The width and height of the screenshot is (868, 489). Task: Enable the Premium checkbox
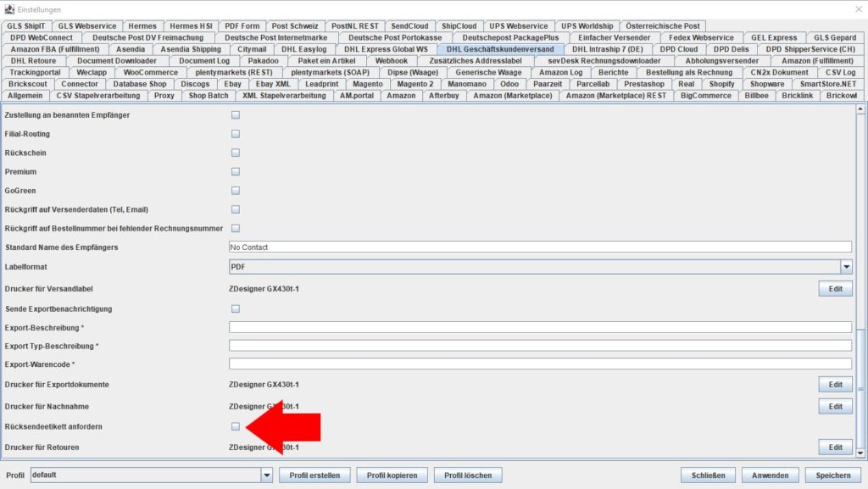pos(236,171)
